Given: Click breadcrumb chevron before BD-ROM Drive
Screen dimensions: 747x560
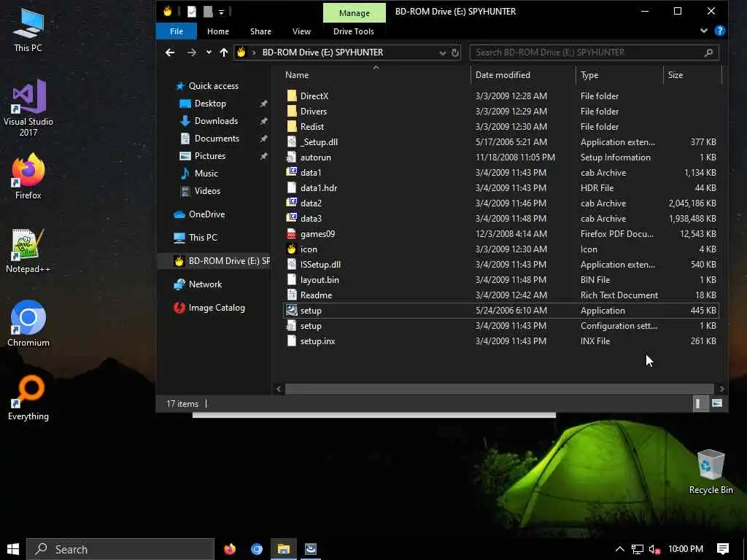Looking at the screenshot, I should (254, 52).
